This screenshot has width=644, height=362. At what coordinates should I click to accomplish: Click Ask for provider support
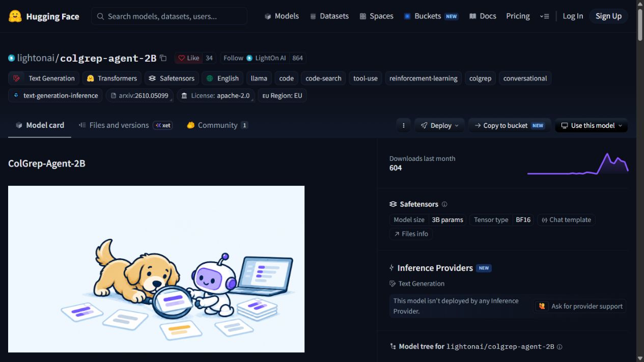coord(580,307)
